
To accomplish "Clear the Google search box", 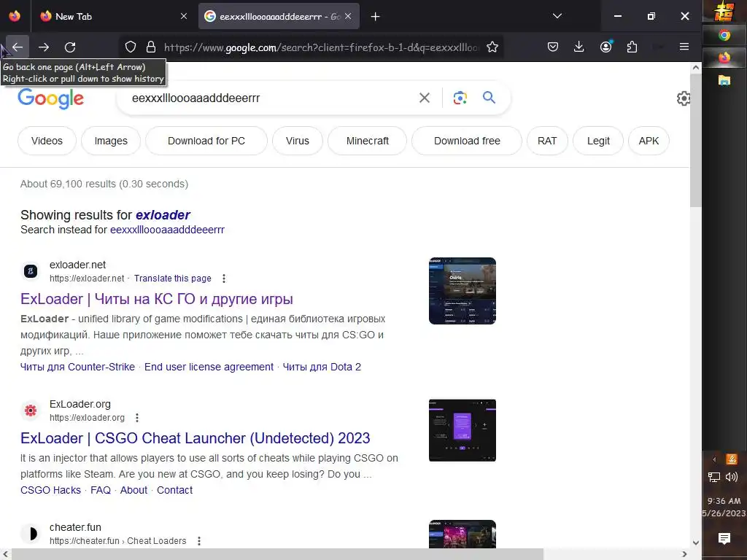I will pos(424,98).
